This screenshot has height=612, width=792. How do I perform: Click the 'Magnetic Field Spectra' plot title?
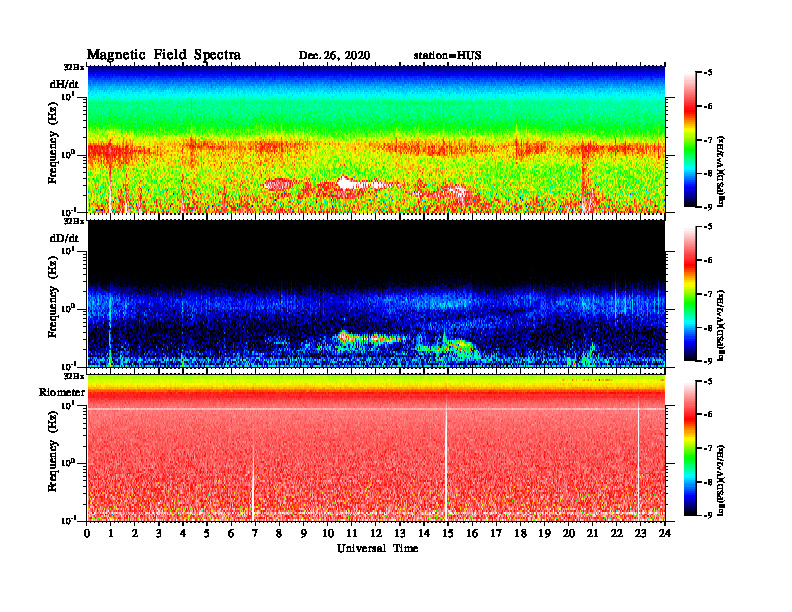[x=164, y=55]
